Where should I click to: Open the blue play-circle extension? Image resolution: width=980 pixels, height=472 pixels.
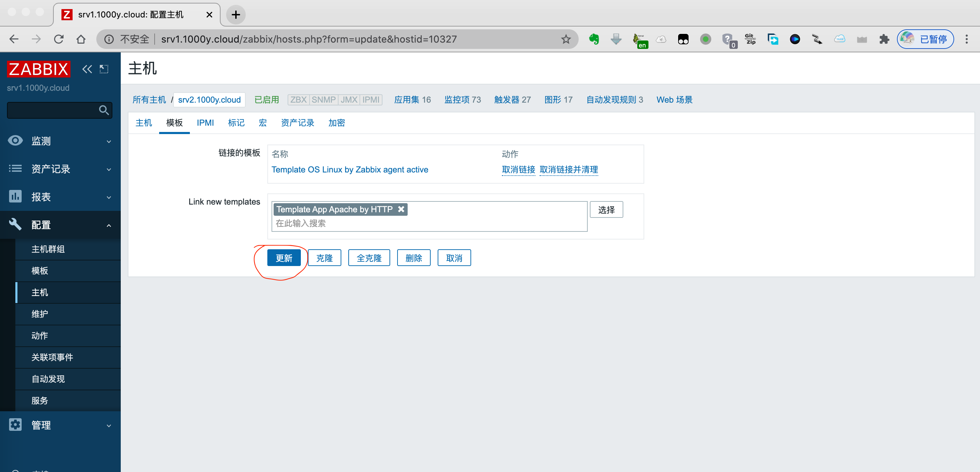click(795, 39)
